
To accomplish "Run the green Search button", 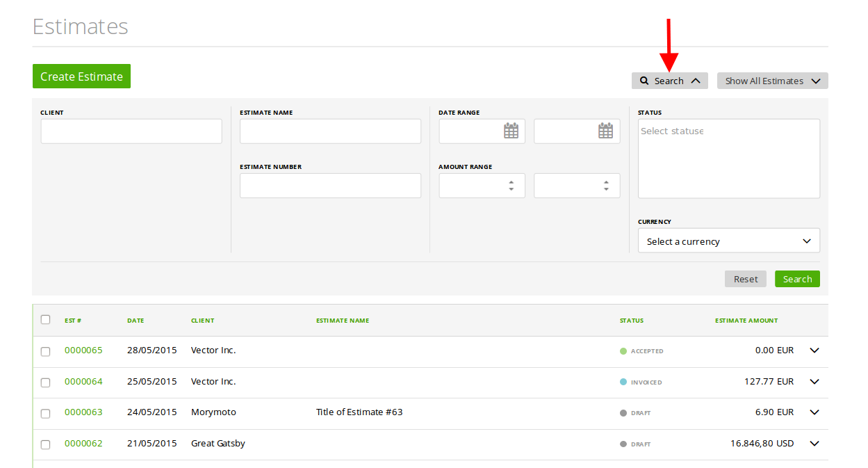I will (797, 279).
